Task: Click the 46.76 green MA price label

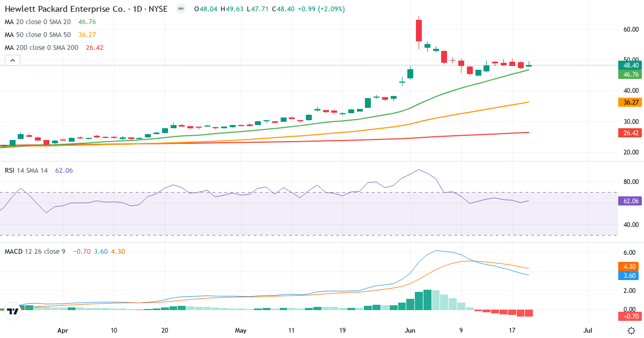Action: (x=630, y=74)
